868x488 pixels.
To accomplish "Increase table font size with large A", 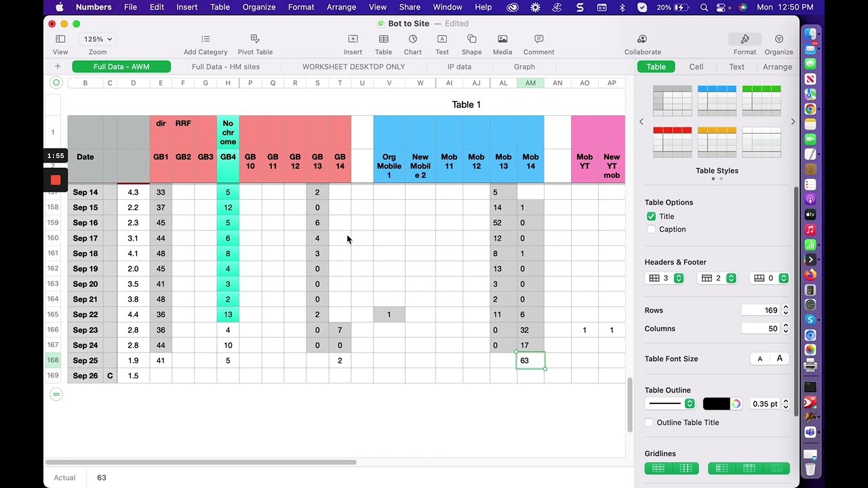I will [x=780, y=359].
